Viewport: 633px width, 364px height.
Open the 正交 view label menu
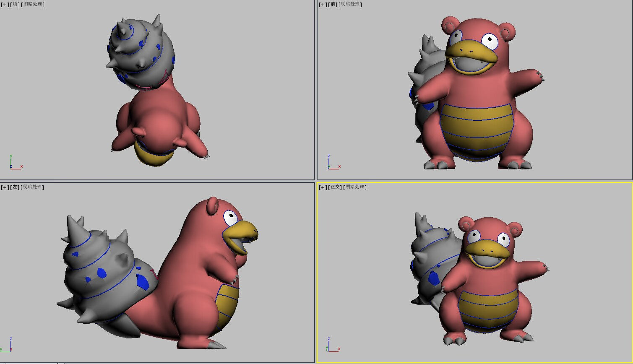335,187
